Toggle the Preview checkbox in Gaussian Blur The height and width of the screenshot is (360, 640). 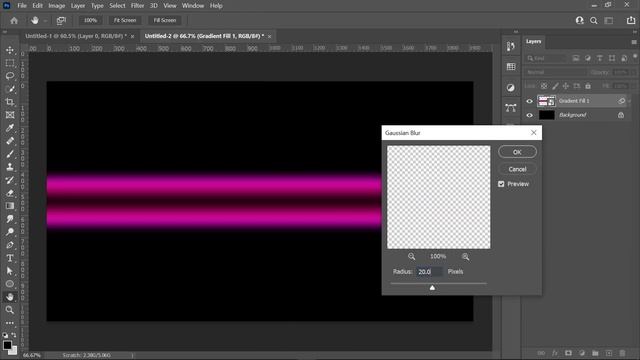coord(501,184)
